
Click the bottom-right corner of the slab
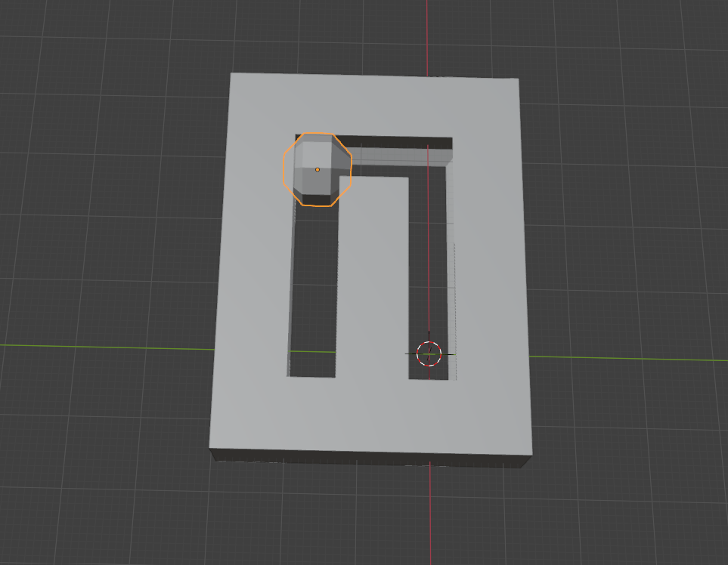[530, 455]
